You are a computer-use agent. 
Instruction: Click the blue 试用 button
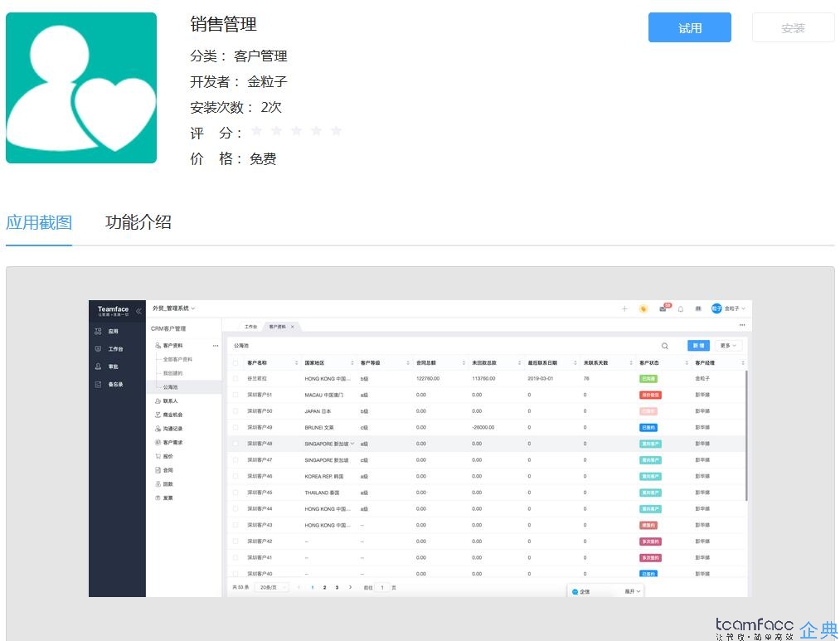pyautogui.click(x=689, y=27)
